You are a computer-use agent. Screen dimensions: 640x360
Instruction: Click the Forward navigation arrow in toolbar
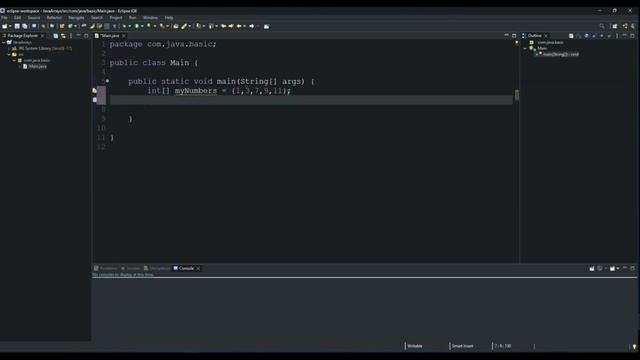(252, 26)
